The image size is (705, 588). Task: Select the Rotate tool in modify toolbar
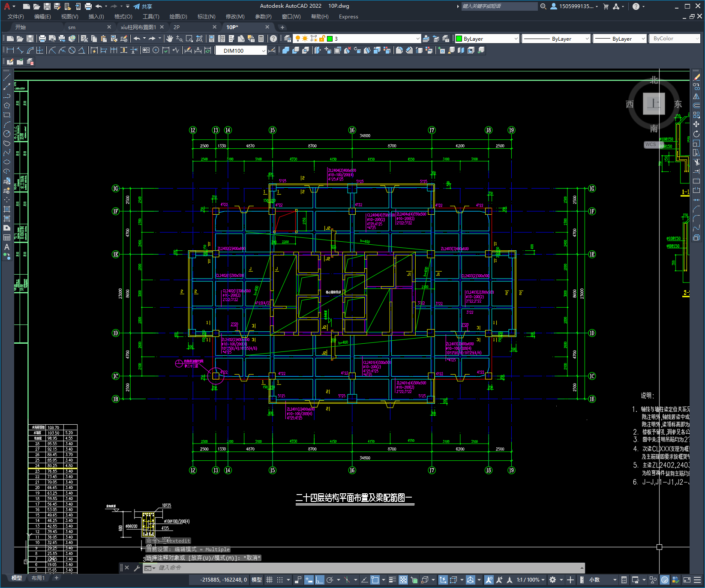[696, 134]
